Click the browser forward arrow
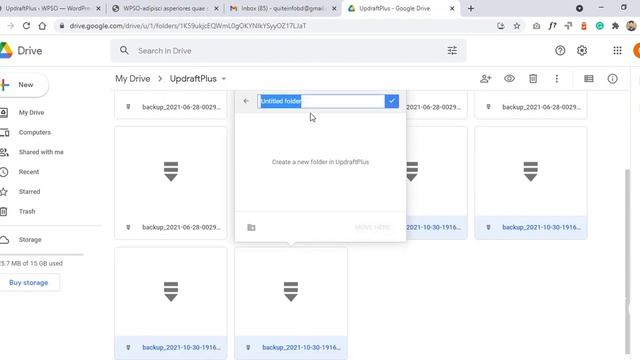 point(10,26)
